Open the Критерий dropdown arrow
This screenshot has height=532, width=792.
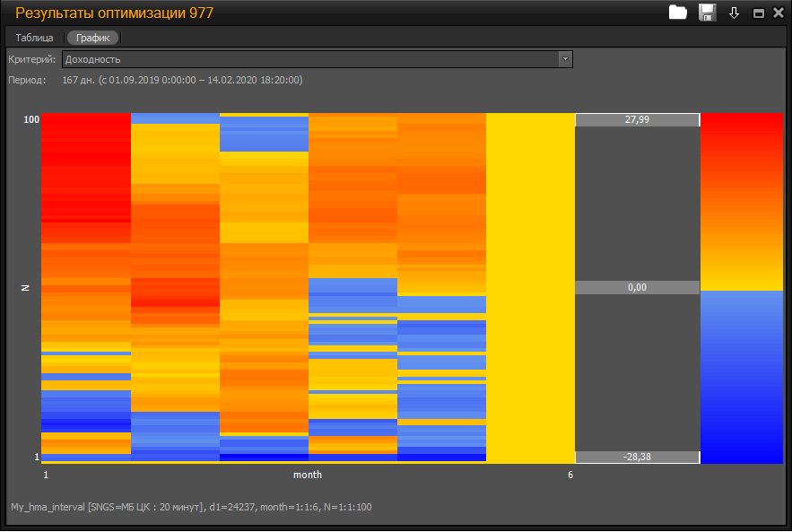pos(565,59)
